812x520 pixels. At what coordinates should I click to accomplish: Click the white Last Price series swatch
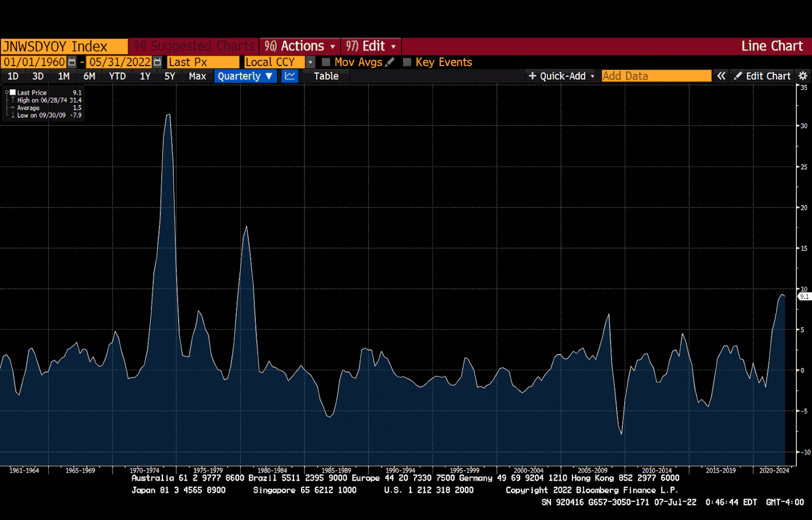[12, 92]
